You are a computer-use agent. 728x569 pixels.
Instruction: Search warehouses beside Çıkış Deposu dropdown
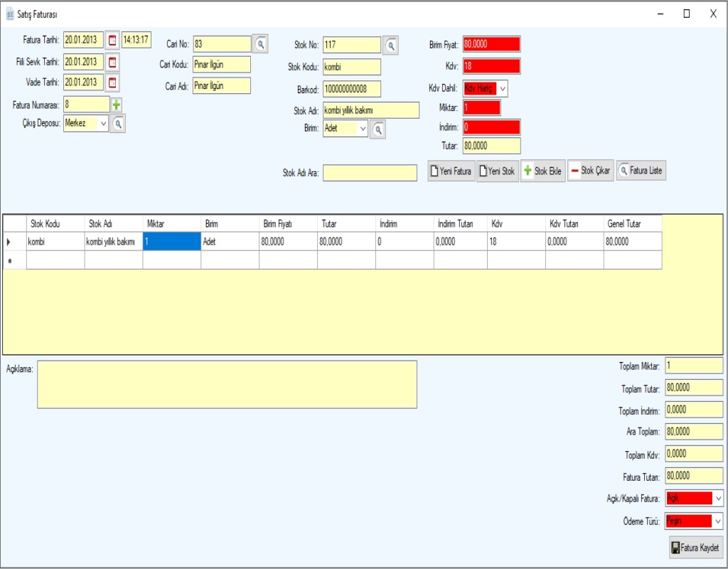[118, 124]
